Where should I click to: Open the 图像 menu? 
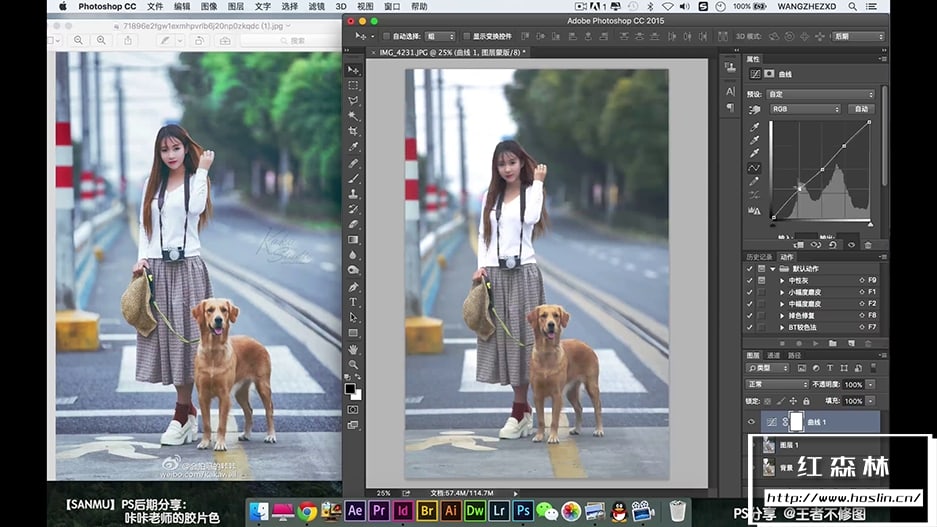[209, 7]
